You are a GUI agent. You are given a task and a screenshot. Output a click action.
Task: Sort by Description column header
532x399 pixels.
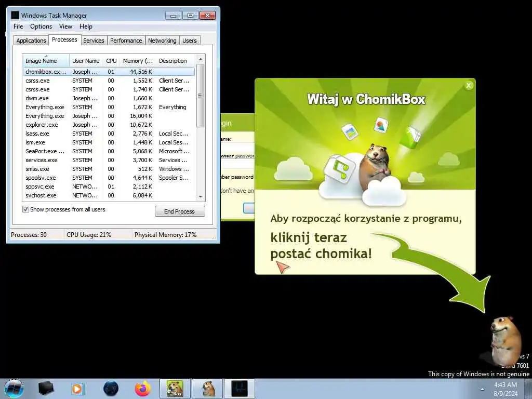pos(176,61)
